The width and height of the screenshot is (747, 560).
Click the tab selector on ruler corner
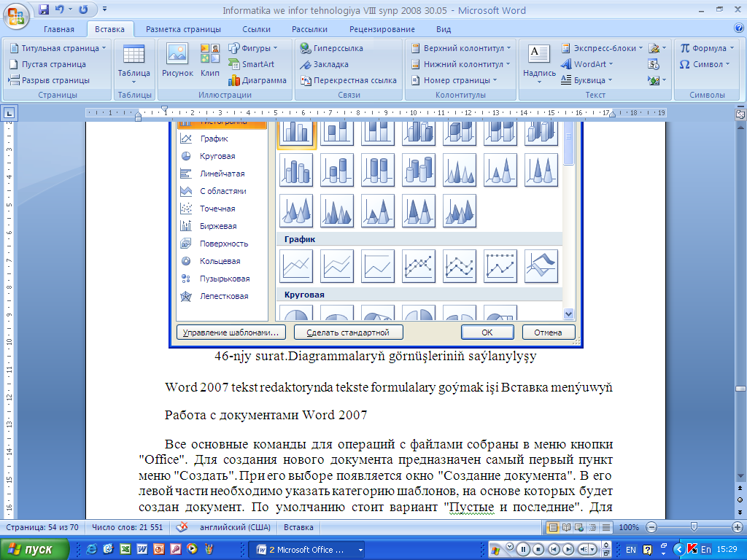[x=9, y=113]
